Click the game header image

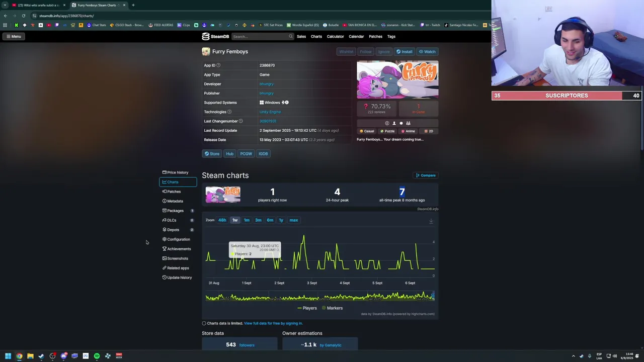pyautogui.click(x=397, y=79)
